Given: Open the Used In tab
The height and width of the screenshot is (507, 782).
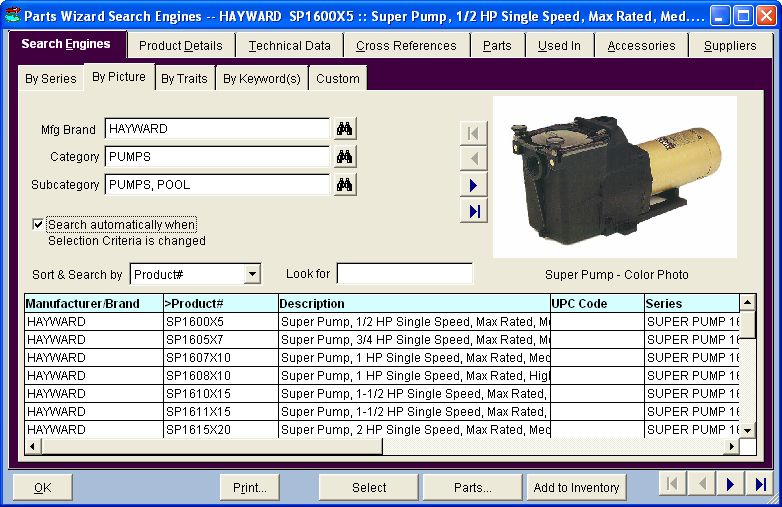Looking at the screenshot, I should click(559, 46).
